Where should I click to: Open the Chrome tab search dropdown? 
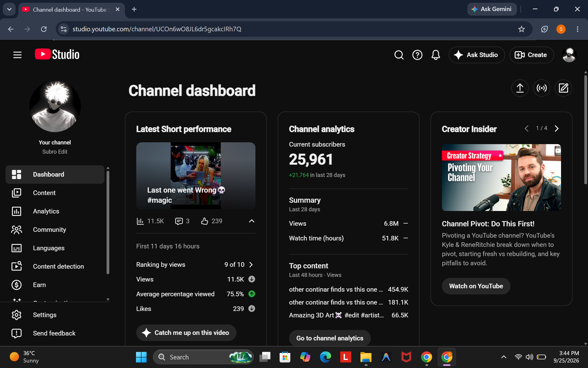[9, 10]
